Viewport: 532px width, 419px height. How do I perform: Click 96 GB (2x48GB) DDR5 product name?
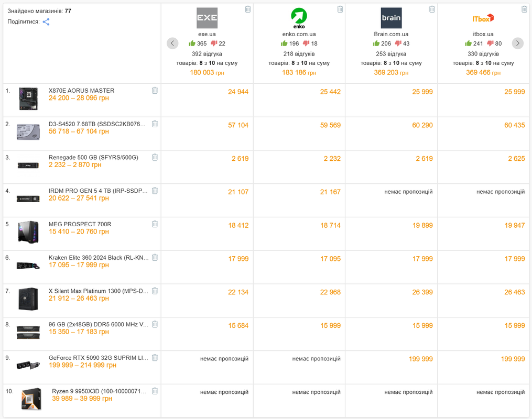coord(99,324)
